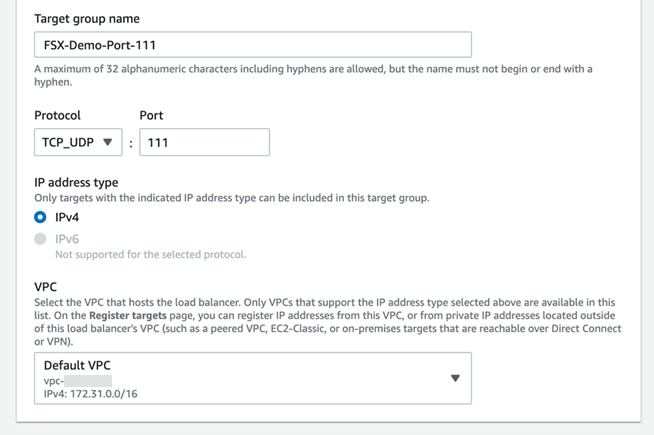Click the Protocol dropdown arrow icon
This screenshot has height=435, width=654.
point(108,142)
